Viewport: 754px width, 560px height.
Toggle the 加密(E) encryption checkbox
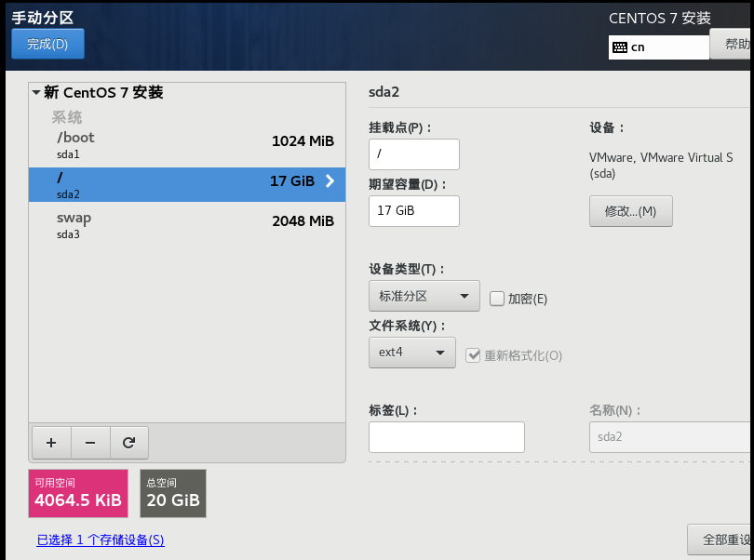[x=497, y=299]
